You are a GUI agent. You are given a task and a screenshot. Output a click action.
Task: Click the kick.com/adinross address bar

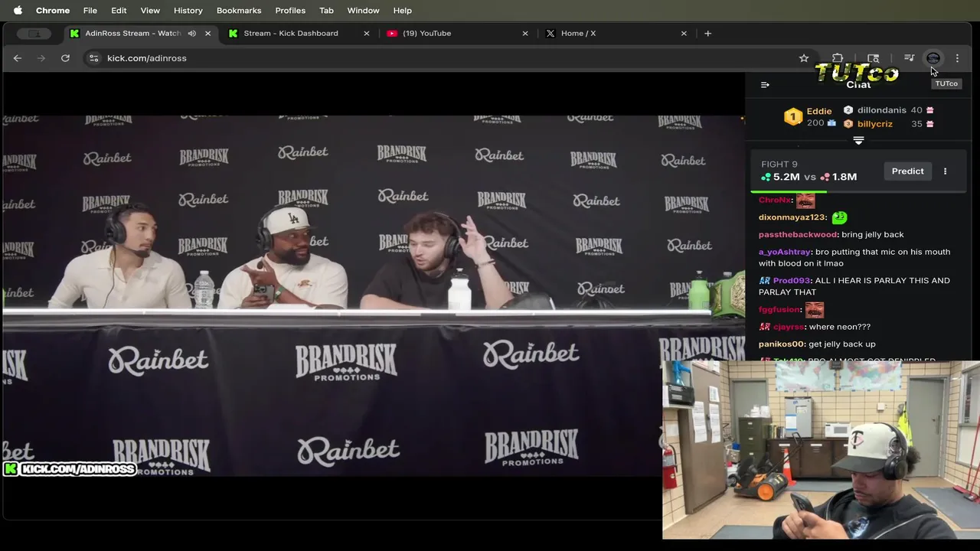point(452,58)
